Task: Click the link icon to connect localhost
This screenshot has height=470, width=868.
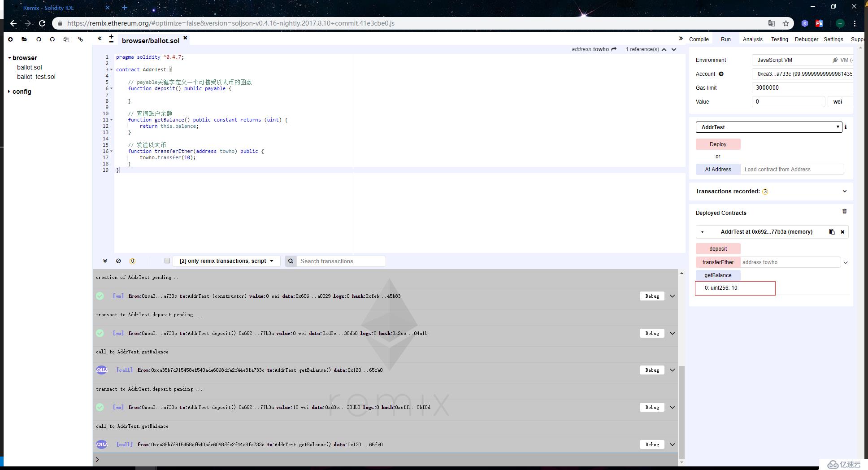Action: click(81, 39)
